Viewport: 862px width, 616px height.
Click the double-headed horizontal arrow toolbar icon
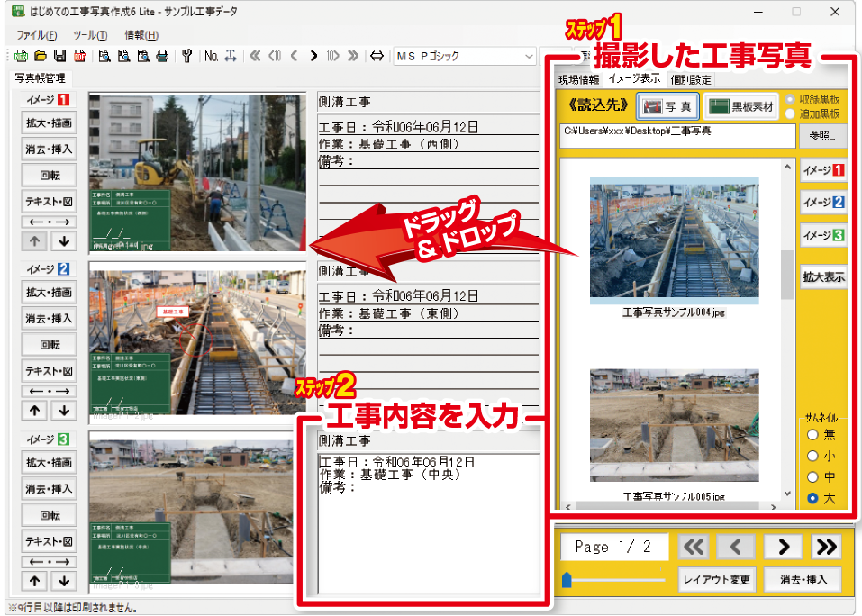[x=377, y=56]
